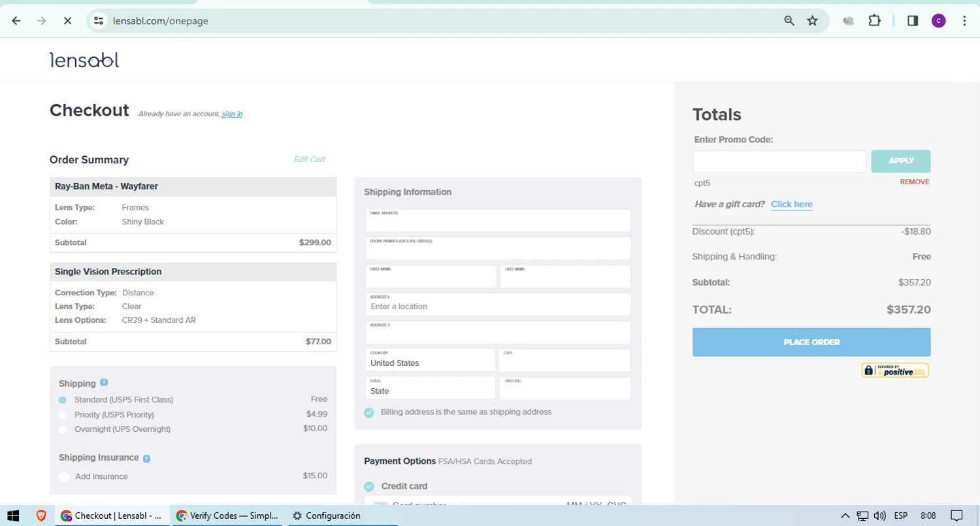Click the taskbar clock showing 8:08

pos(928,516)
